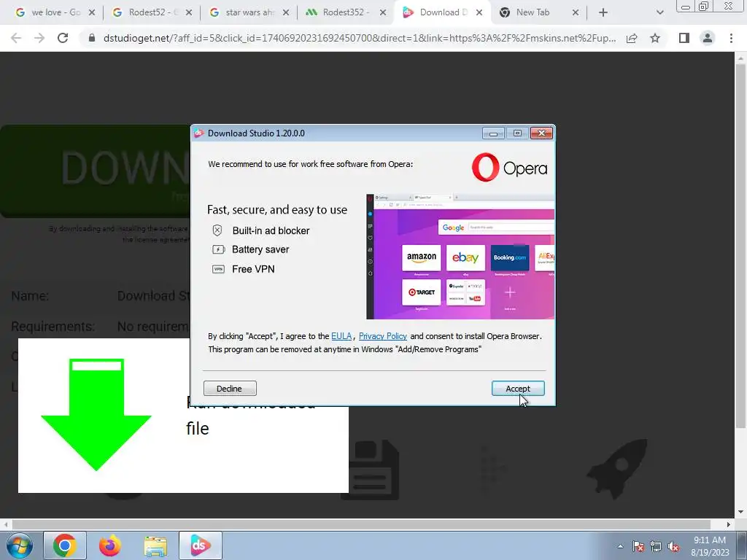Go back to previous page
The height and width of the screenshot is (560, 747).
click(x=16, y=38)
